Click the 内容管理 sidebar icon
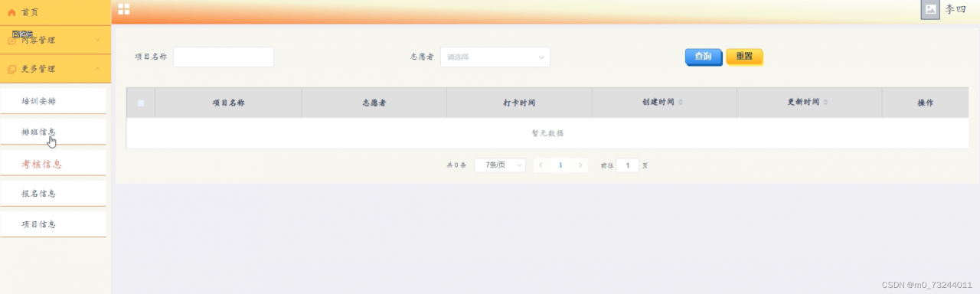The width and height of the screenshot is (980, 294). (11, 41)
